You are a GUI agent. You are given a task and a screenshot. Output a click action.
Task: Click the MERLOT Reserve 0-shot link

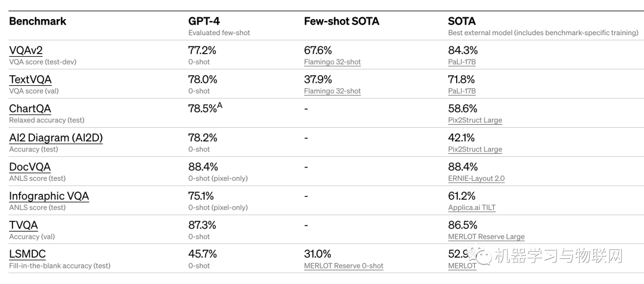pos(343,266)
